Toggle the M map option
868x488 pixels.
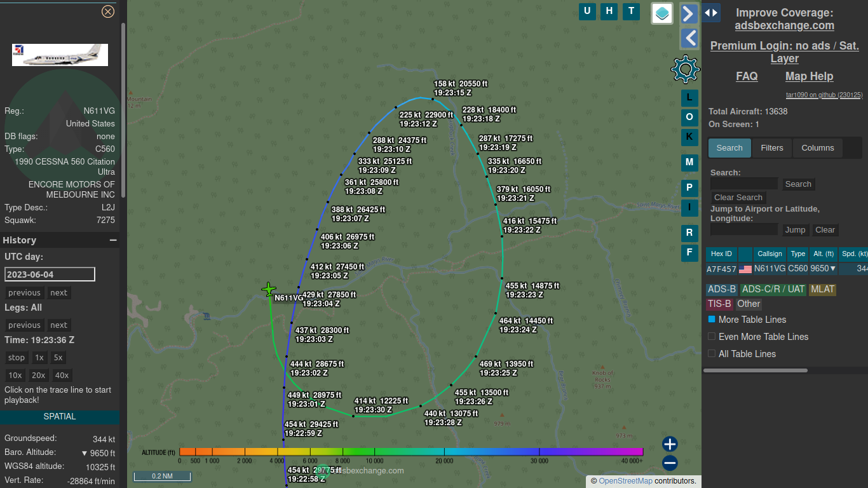(x=689, y=163)
